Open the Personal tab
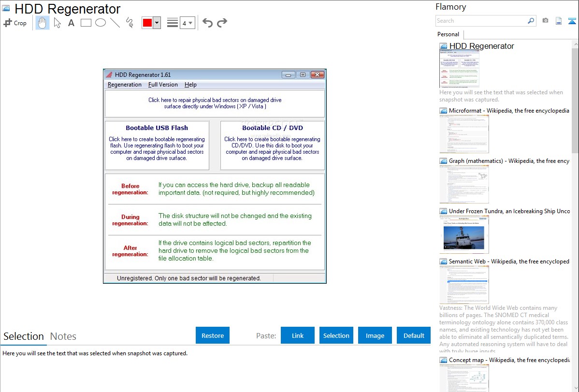The image size is (579, 392). coord(449,34)
